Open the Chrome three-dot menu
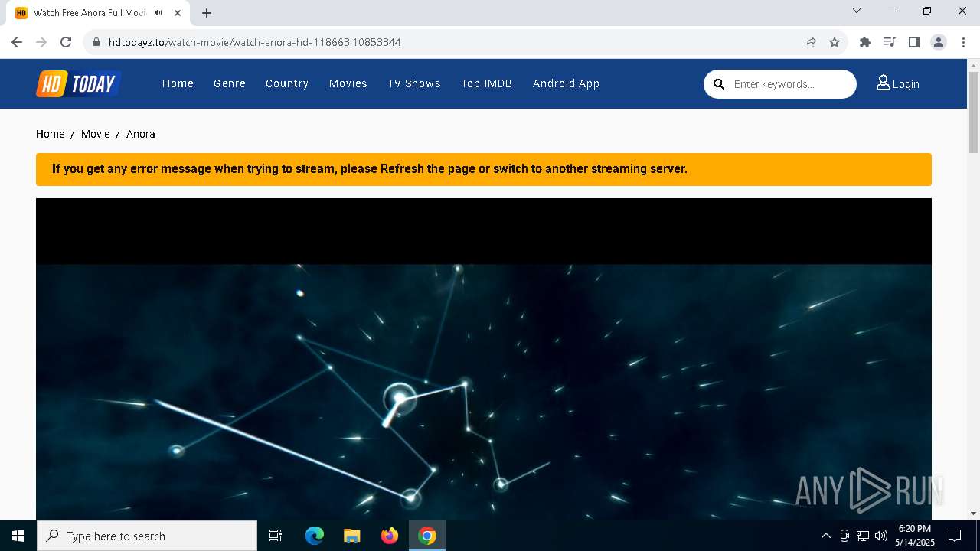 [x=963, y=42]
